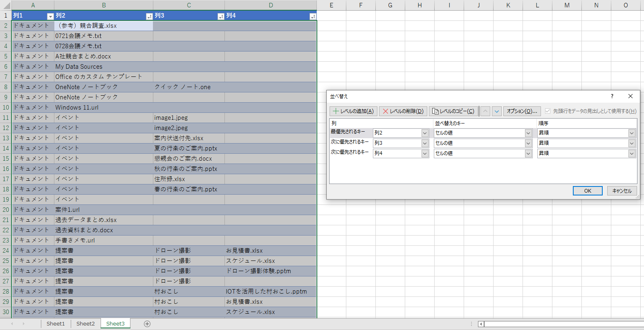Click cell ドローン撮影体験.pptm

(x=271, y=271)
